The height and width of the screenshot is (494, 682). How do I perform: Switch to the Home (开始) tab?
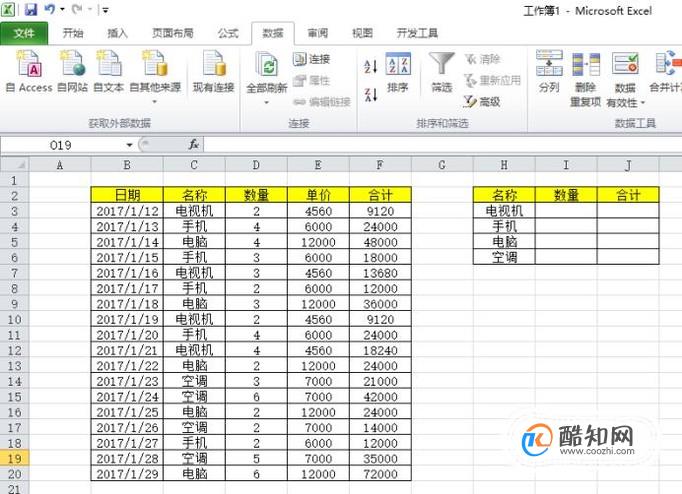tap(73, 33)
